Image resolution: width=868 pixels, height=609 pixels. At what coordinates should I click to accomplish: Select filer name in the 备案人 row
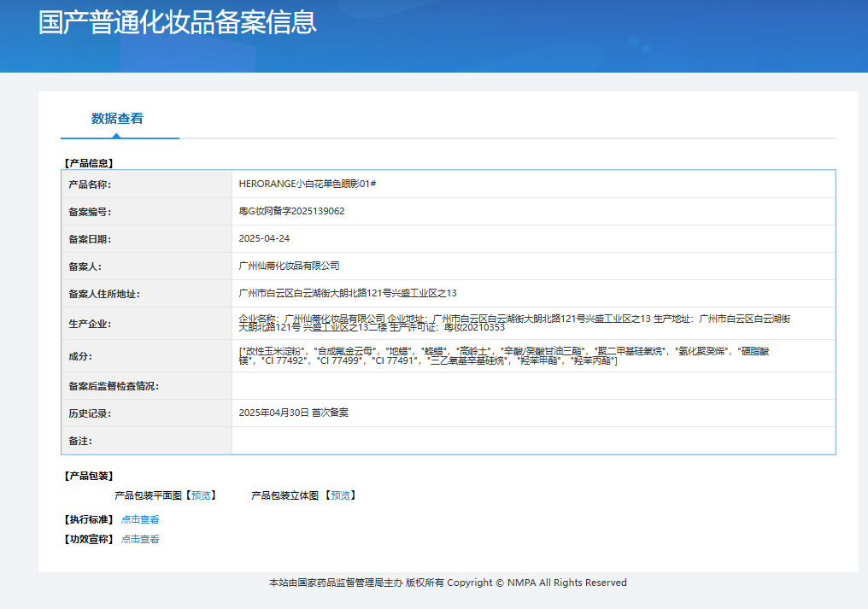(289, 266)
